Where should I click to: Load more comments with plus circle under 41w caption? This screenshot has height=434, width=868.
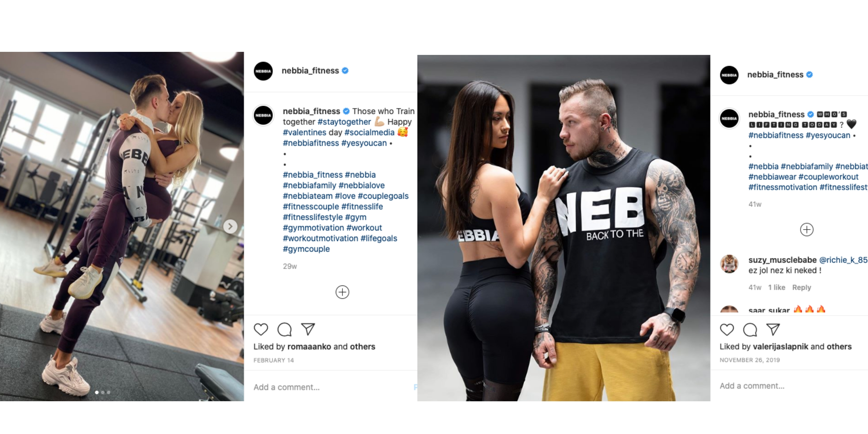coord(807,230)
